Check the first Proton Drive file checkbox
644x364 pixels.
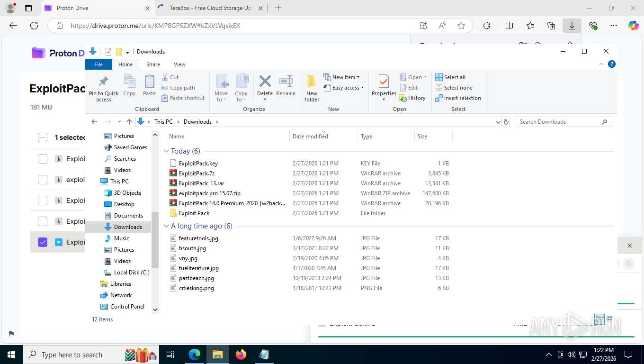click(x=43, y=159)
